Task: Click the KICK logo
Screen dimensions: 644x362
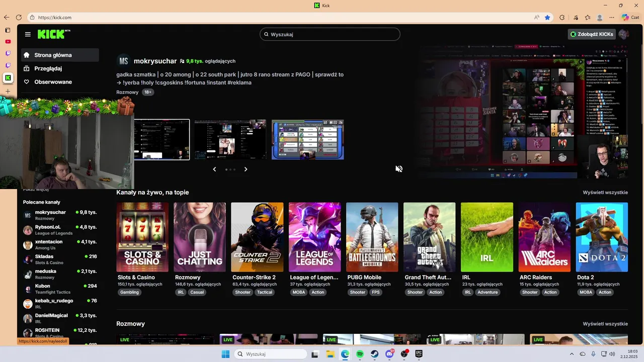Action: pyautogui.click(x=54, y=34)
